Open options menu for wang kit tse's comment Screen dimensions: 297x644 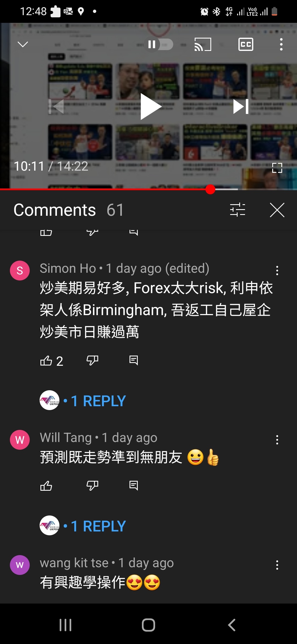277,565
